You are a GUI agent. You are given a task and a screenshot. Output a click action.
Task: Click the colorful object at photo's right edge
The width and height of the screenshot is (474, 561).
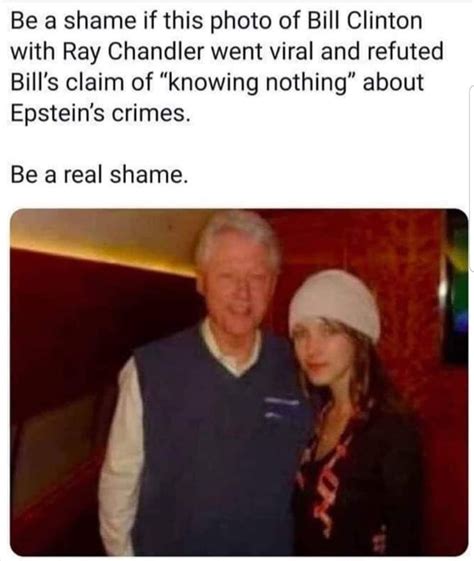[455, 286]
